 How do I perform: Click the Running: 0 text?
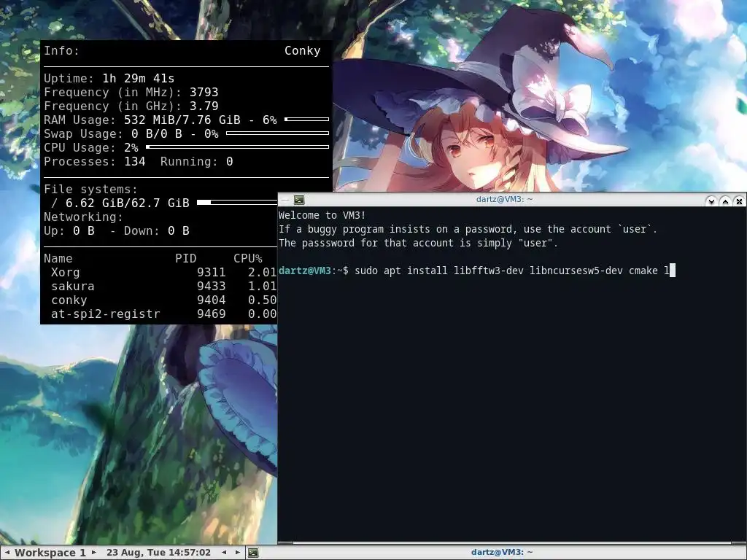pyautogui.click(x=196, y=162)
